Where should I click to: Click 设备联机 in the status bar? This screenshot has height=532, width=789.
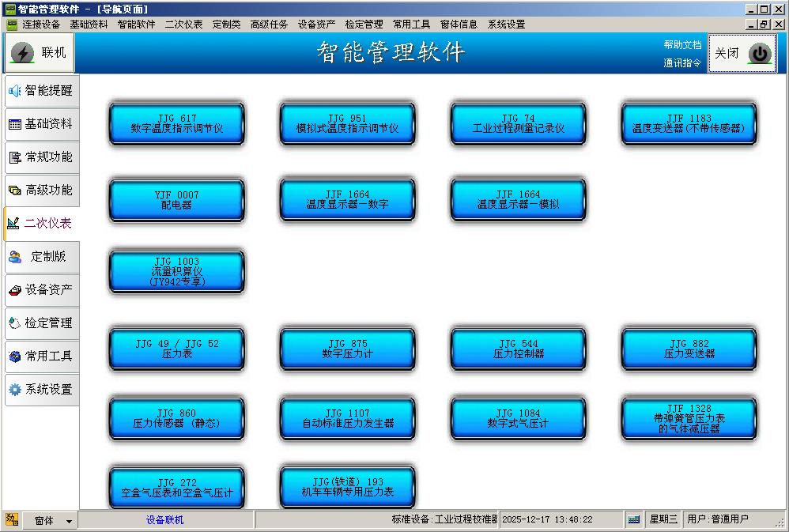pos(164,519)
